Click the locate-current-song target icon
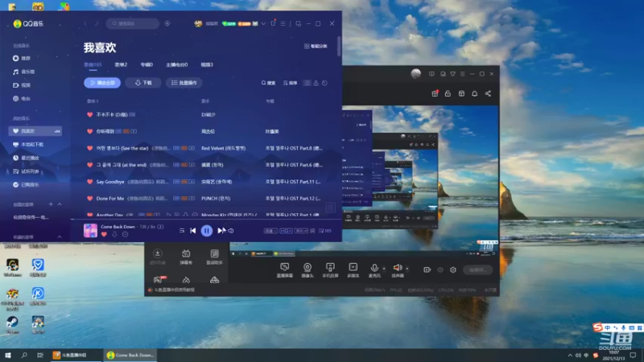 coord(330,208)
